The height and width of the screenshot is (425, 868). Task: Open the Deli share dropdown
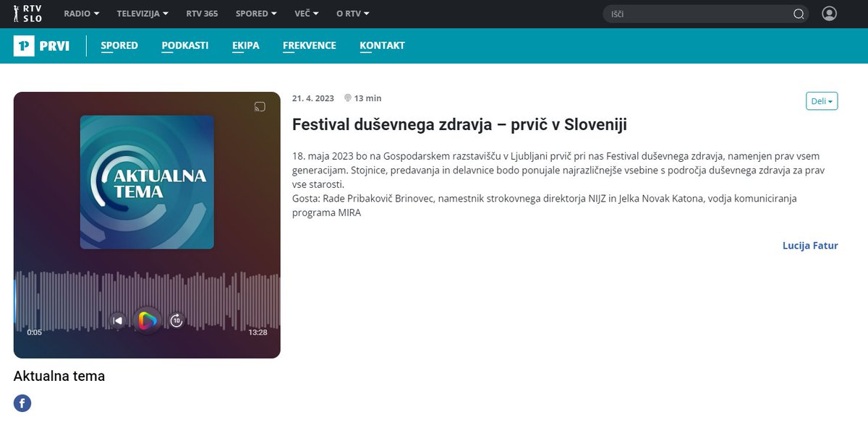point(822,101)
